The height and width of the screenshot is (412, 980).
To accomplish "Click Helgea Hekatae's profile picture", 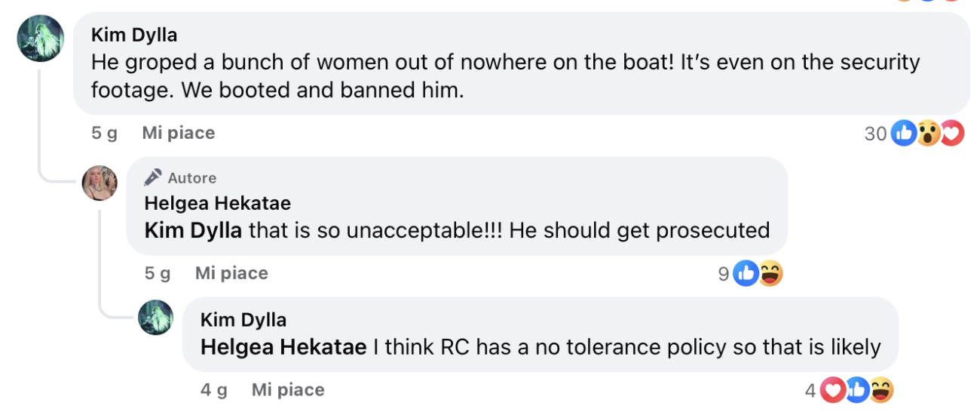I will (x=100, y=183).
